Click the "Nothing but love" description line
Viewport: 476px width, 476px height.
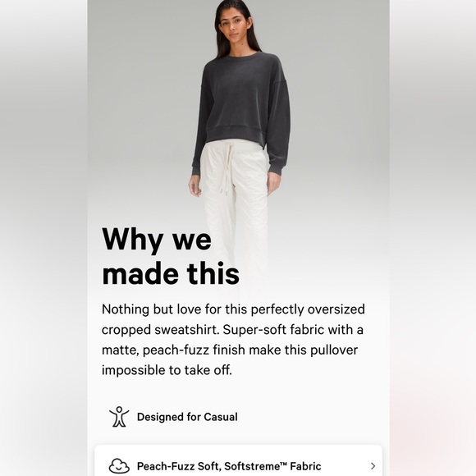pyautogui.click(x=233, y=309)
